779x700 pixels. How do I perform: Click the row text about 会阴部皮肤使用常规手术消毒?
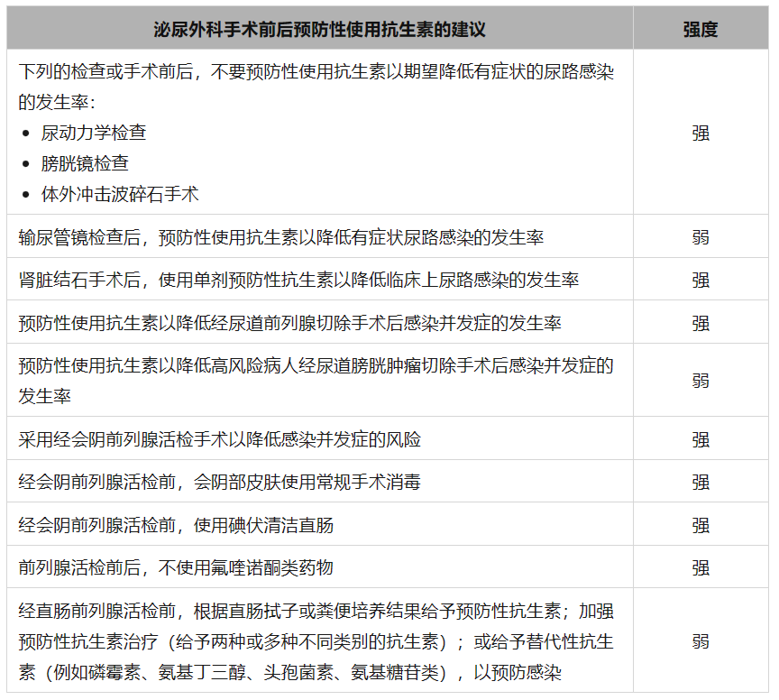coord(220,482)
